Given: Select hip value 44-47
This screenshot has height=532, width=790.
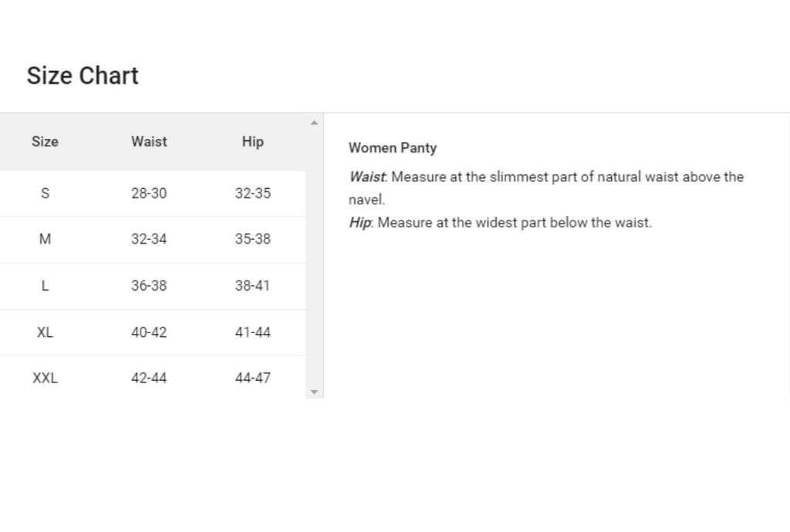Looking at the screenshot, I should (x=252, y=378).
